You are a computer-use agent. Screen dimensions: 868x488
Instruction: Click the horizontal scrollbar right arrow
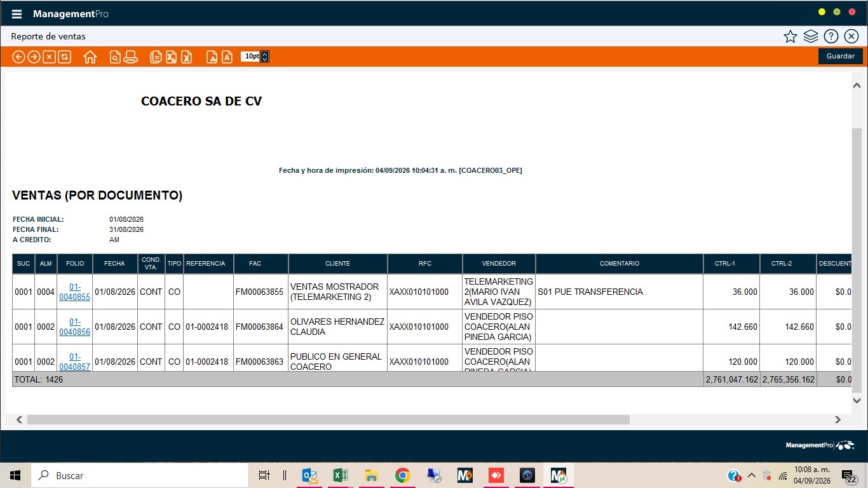pyautogui.click(x=837, y=420)
